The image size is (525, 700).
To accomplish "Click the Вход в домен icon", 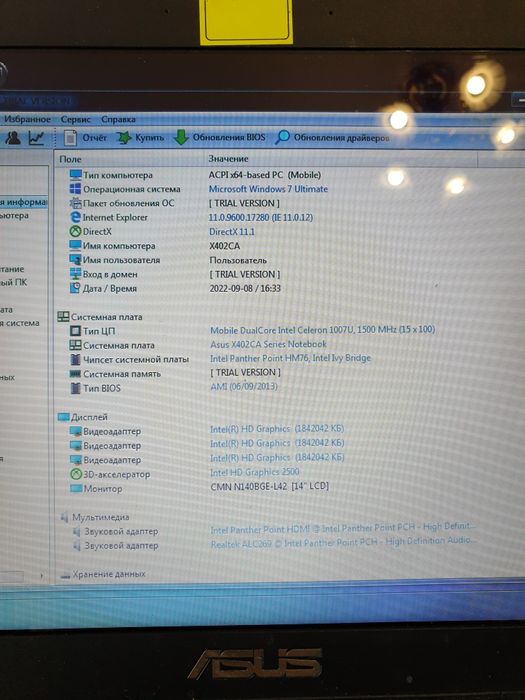I will (75, 274).
